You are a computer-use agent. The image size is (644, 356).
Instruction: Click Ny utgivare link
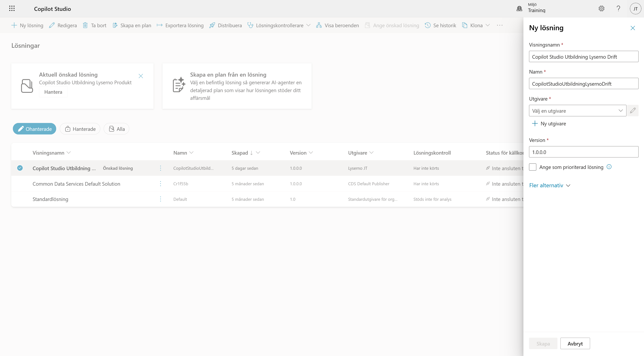[549, 123]
